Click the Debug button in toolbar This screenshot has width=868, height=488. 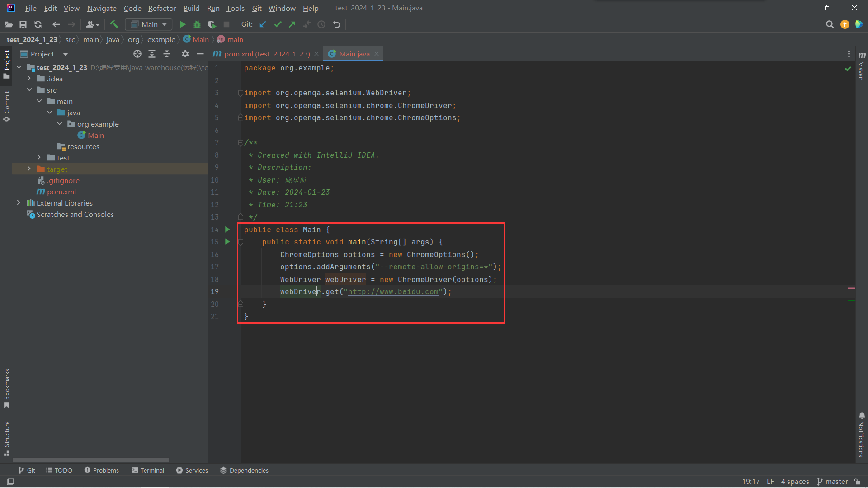pos(197,24)
